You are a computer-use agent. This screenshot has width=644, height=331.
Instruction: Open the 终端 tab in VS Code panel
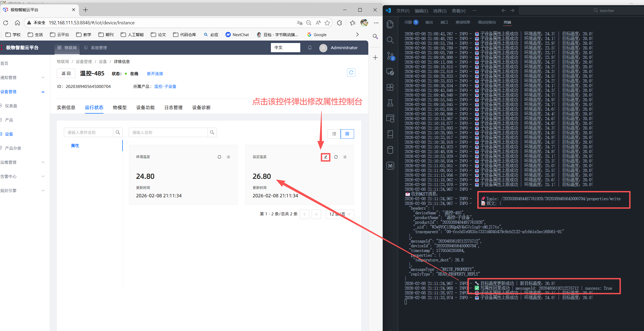point(507,22)
